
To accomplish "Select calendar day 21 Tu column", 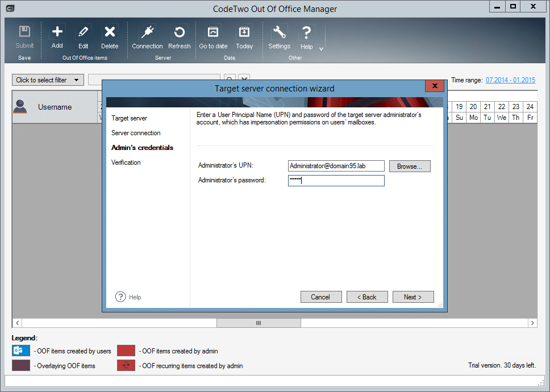I will coord(488,112).
